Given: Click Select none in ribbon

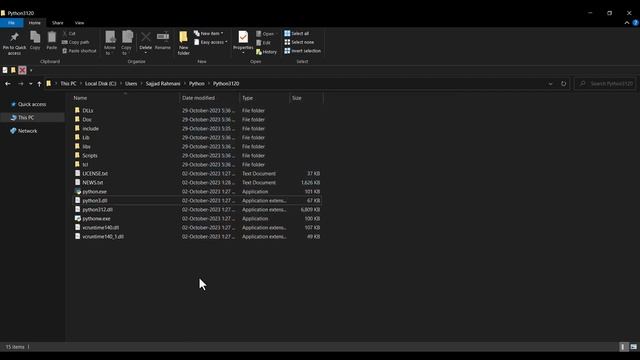Looking at the screenshot, I should pyautogui.click(x=299, y=42).
